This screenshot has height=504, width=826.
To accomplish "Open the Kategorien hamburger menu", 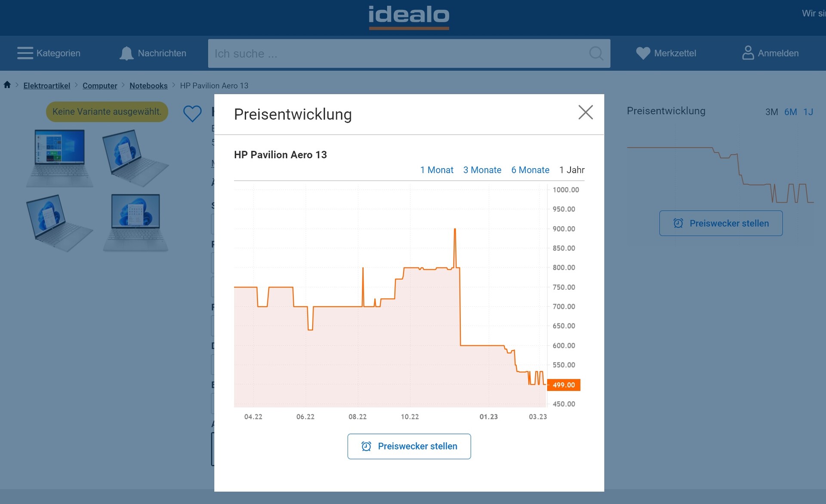I will pyautogui.click(x=25, y=53).
